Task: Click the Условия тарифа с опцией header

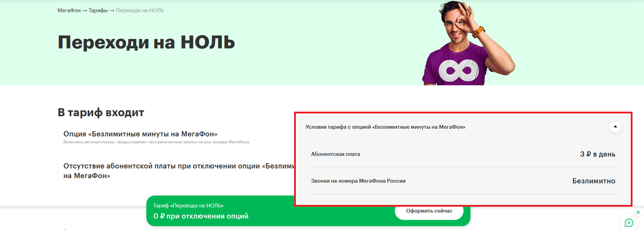Action: 386,127
